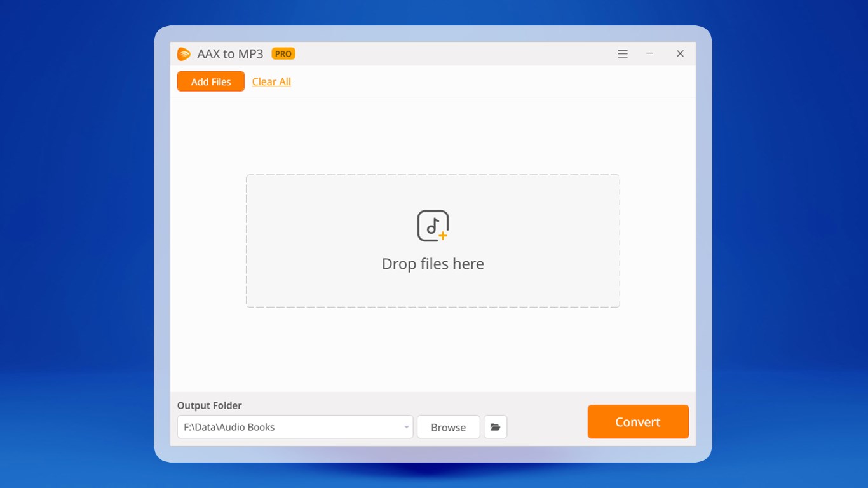Screen dimensions: 868x488
Task: Click the PRO badge next to title
Action: [283, 54]
